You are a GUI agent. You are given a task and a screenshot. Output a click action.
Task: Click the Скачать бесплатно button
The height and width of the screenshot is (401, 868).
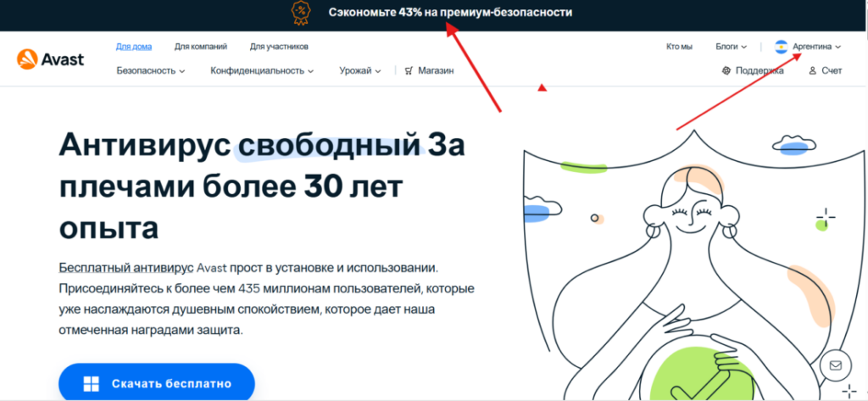157,382
